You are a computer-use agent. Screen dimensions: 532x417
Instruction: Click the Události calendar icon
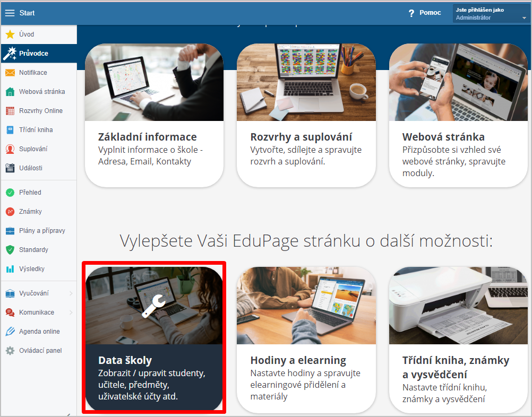click(10, 168)
